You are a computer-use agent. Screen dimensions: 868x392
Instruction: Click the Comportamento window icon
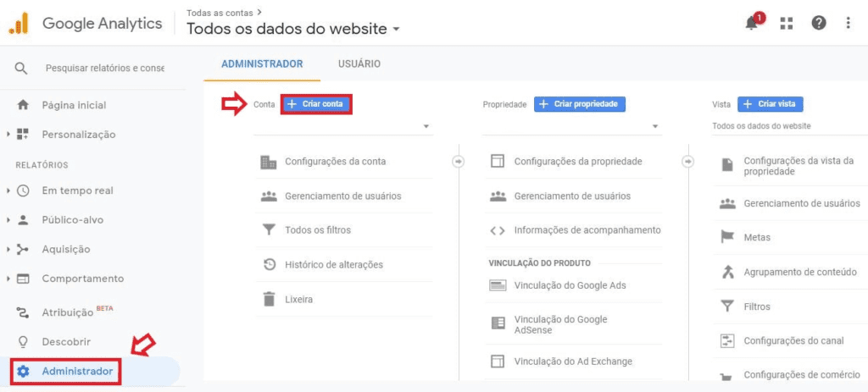coord(23,279)
